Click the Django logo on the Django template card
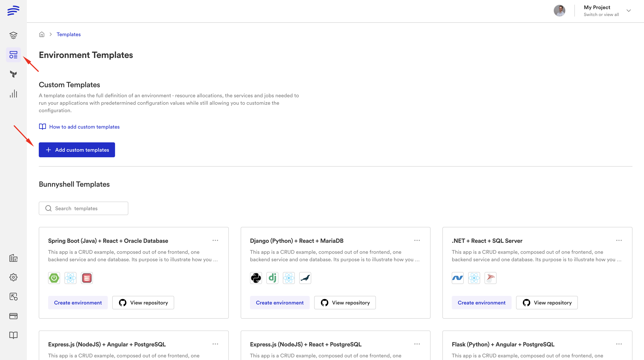The width and height of the screenshot is (644, 360). pos(273,278)
